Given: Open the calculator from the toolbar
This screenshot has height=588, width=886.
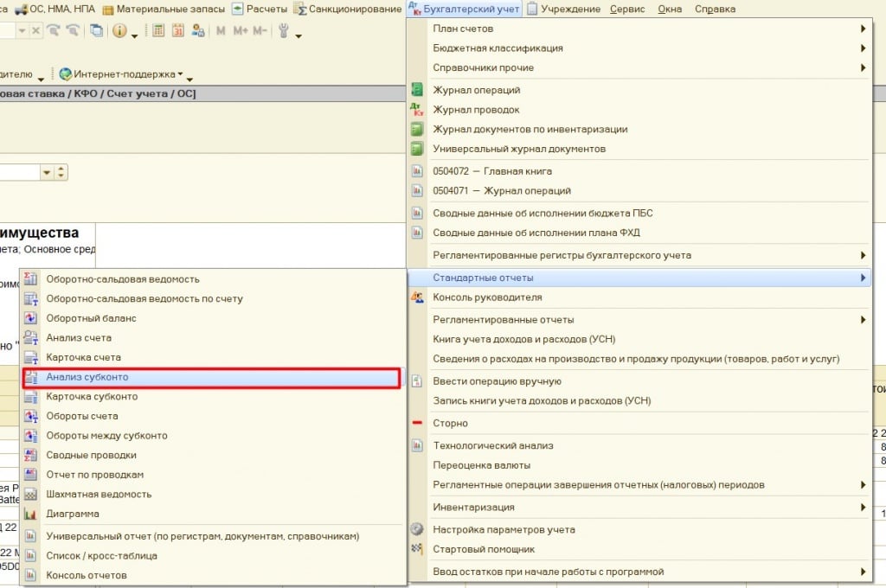Looking at the screenshot, I should 158,30.
